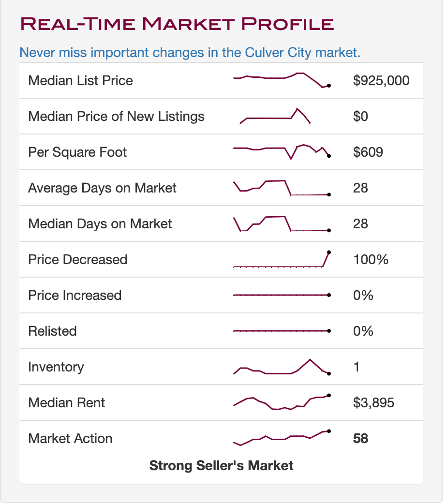Click the $925,000 list price value
447x504 pixels.
pyautogui.click(x=381, y=80)
